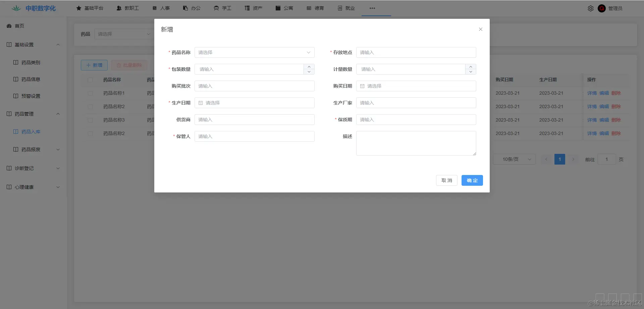Decrease 计量数量 with the down arrow
The image size is (644, 309).
click(471, 72)
